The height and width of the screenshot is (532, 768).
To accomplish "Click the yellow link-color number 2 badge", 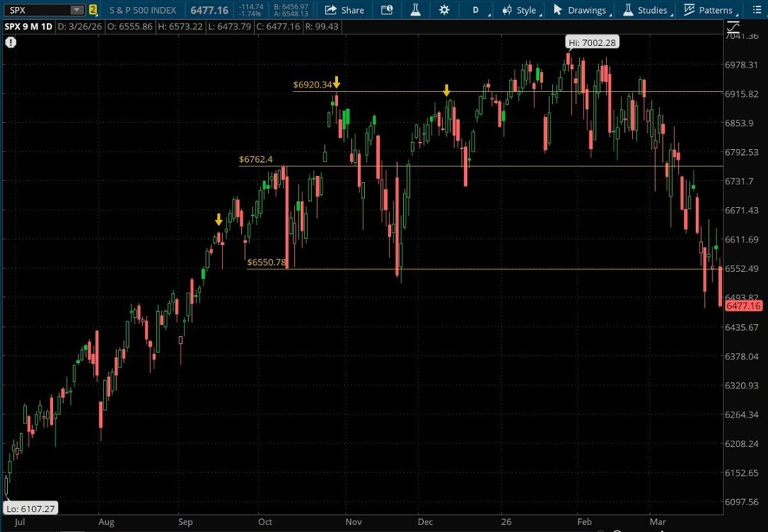I will click(93, 10).
